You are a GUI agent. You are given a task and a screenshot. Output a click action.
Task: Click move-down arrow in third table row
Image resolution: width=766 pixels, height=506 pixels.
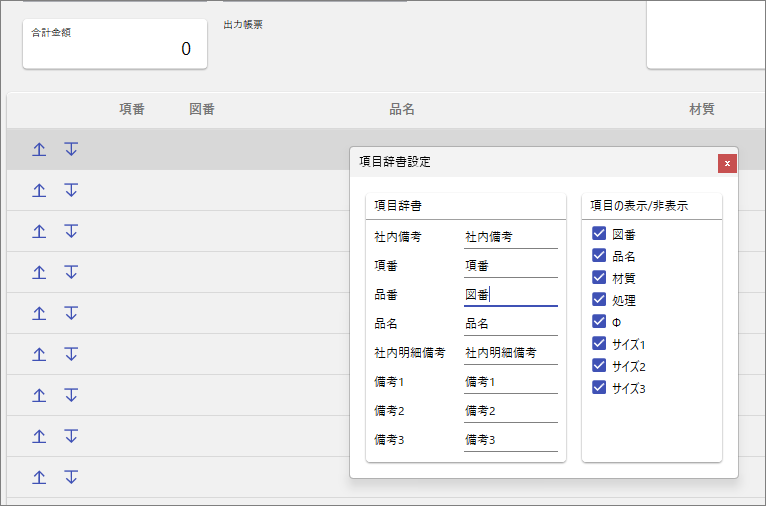pyautogui.click(x=71, y=231)
